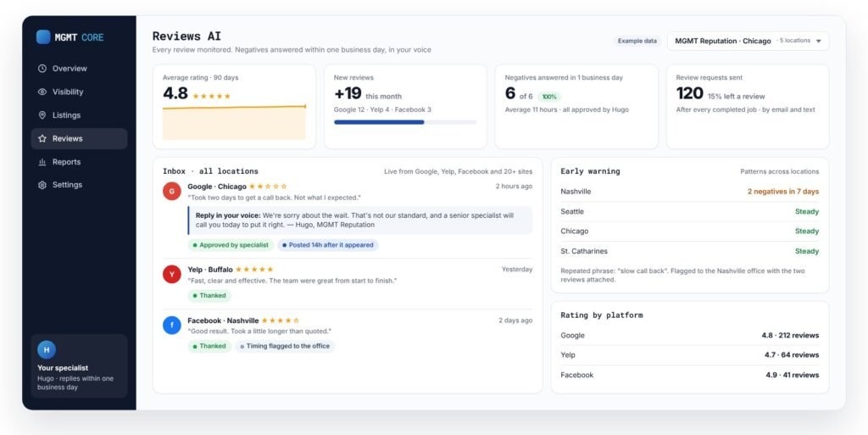
Task: Click the five-star rating on Yelp Buffalo review
Action: 254,270
